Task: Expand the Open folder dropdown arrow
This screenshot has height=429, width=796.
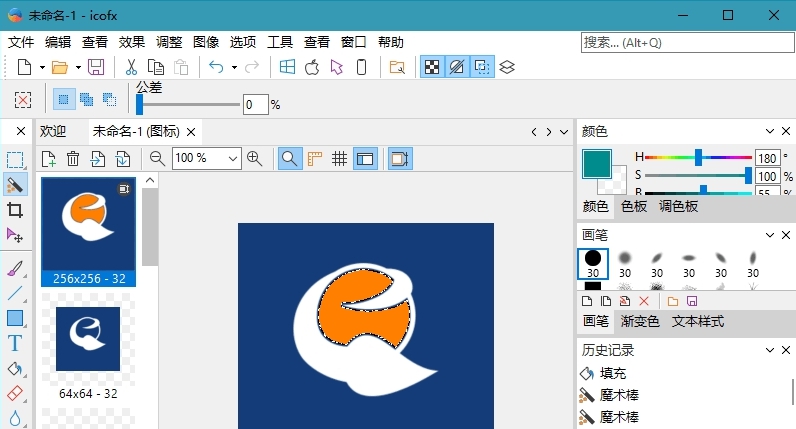Action: (x=78, y=67)
